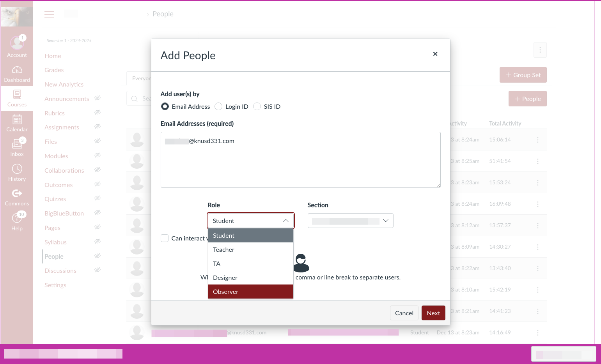Click into the Email Addresses text area
Screen dimensions: 601x364
(x=300, y=160)
